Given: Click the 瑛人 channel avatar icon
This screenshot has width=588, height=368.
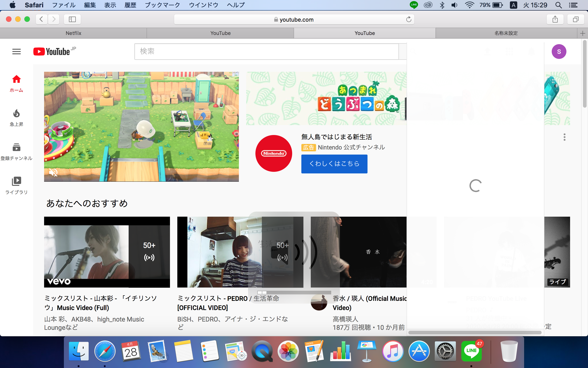Looking at the screenshot, I should pyautogui.click(x=319, y=302).
